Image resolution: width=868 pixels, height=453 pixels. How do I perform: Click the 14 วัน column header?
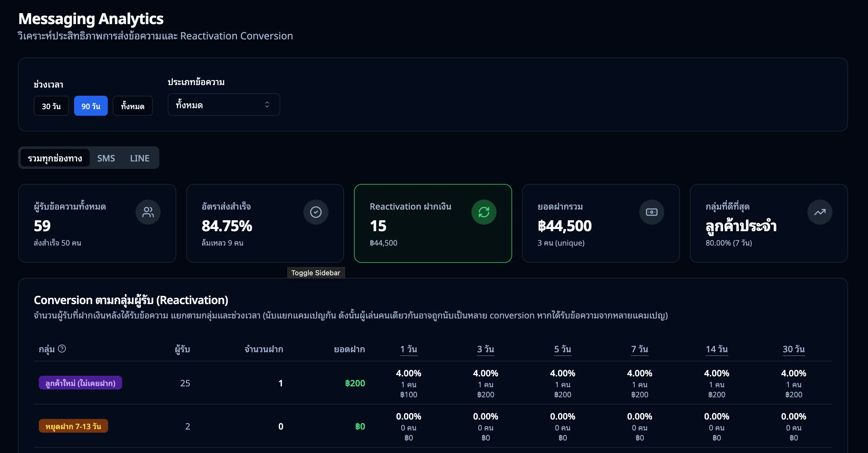point(716,349)
